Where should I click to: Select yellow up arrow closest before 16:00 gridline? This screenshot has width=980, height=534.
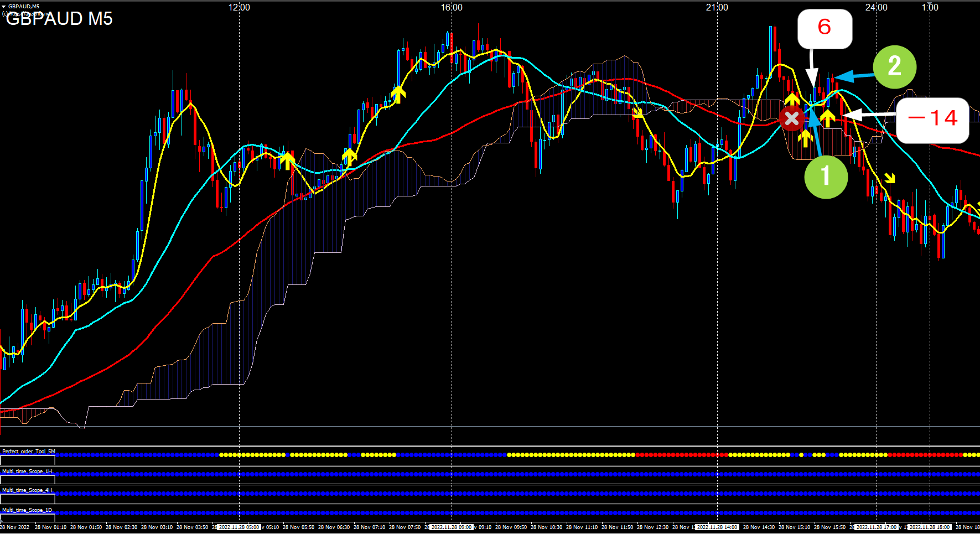pos(398,95)
